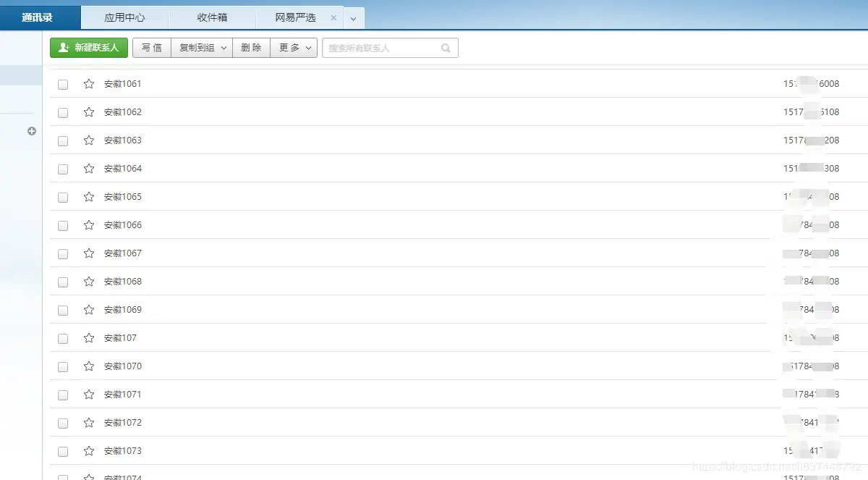The image size is (868, 480).
Task: Star contact 安徽1067
Action: pos(89,253)
